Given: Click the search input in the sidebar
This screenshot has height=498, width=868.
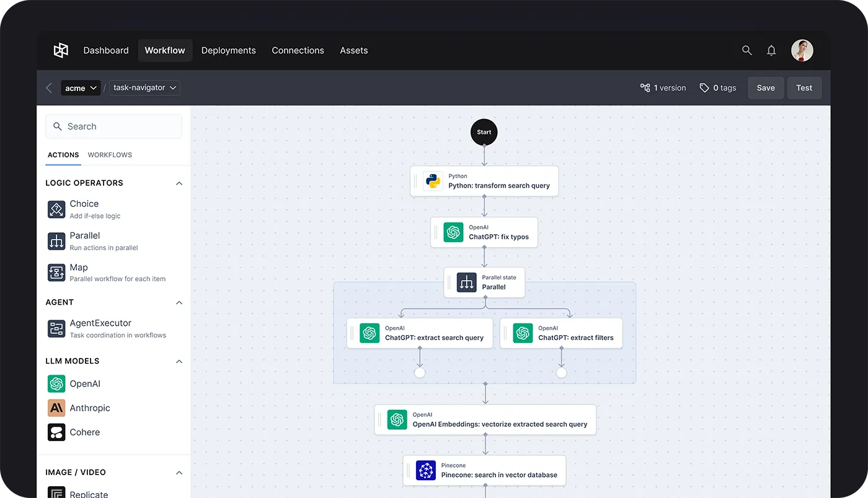Looking at the screenshot, I should (113, 126).
